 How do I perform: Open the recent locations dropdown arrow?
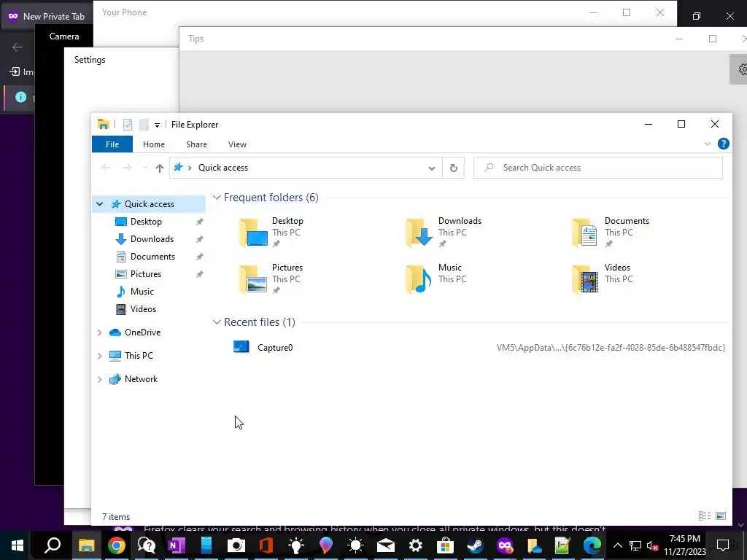tap(145, 168)
